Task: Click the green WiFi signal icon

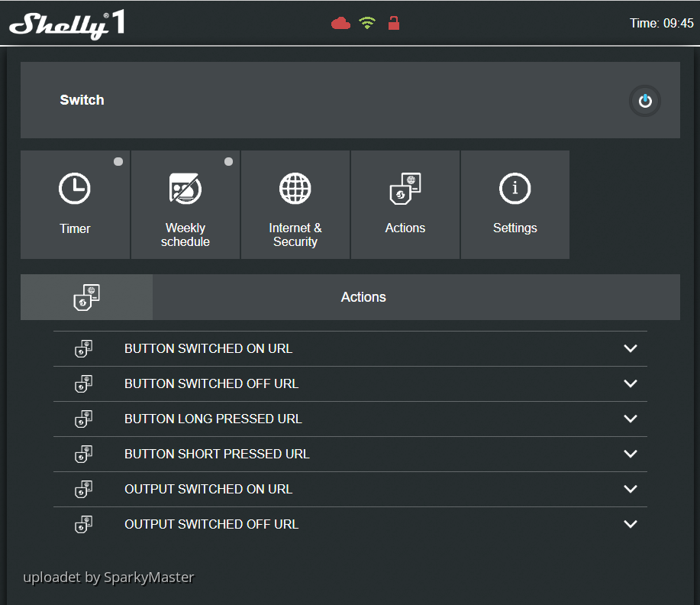Action: (x=367, y=24)
